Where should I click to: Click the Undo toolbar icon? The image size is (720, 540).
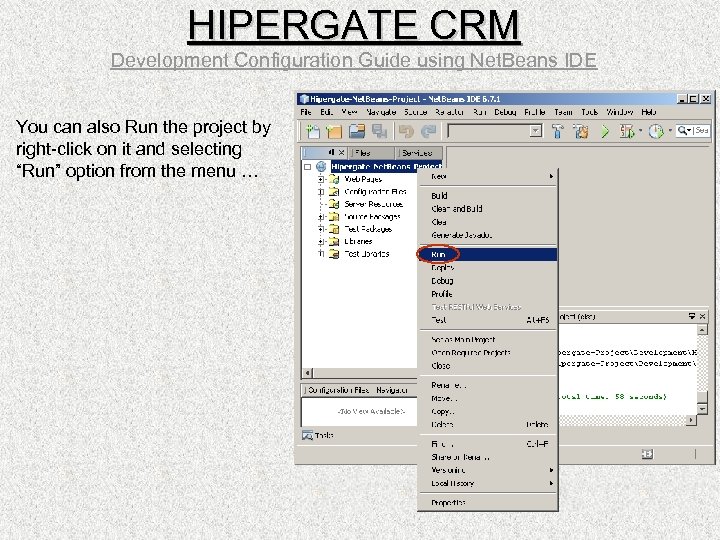(406, 132)
